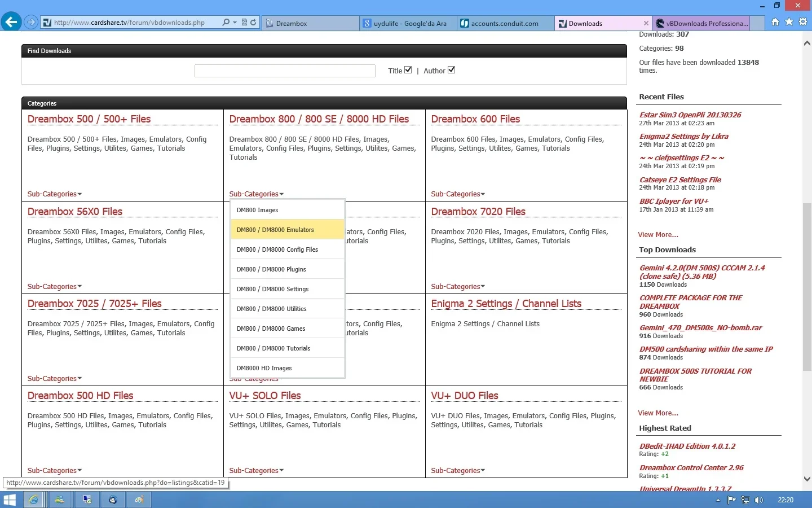Select DM800 Images from submenu
The width and height of the screenshot is (812, 508).
(288, 210)
